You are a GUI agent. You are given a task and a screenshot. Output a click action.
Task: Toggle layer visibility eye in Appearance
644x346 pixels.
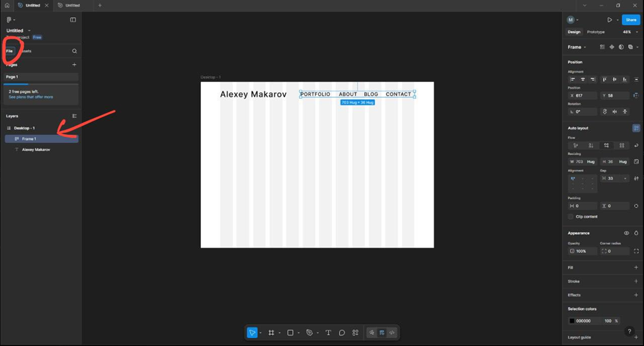tap(626, 233)
